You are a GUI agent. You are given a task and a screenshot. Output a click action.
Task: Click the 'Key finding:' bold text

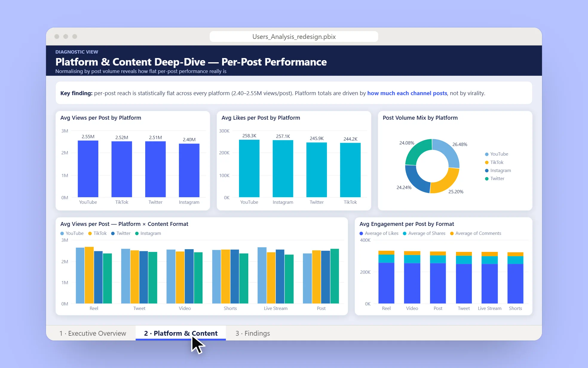(x=76, y=93)
